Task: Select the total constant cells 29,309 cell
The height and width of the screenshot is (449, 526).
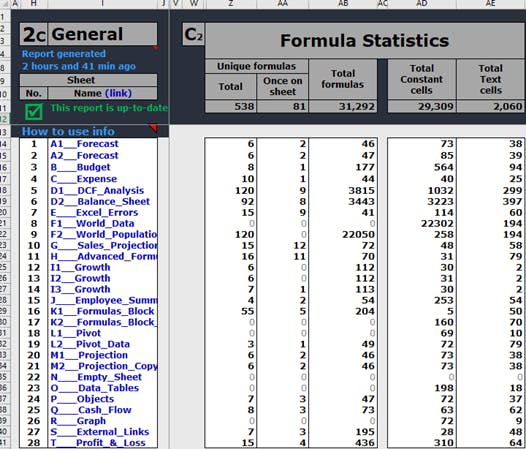Action: (422, 106)
